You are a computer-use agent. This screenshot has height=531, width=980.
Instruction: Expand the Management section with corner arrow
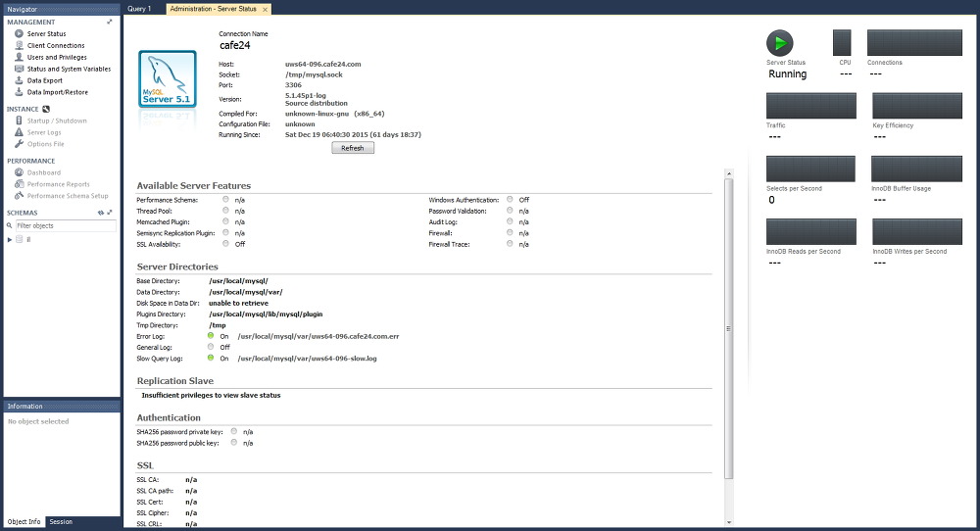pos(110,22)
